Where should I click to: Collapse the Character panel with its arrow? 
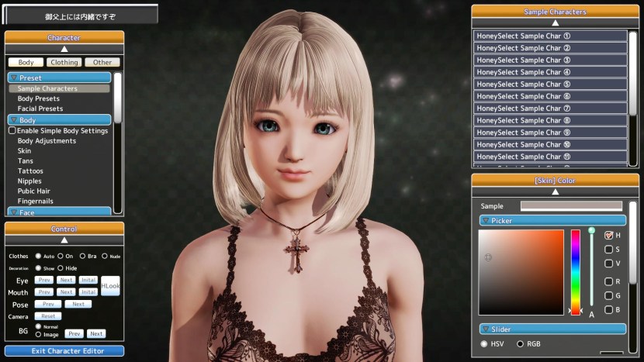(64, 48)
